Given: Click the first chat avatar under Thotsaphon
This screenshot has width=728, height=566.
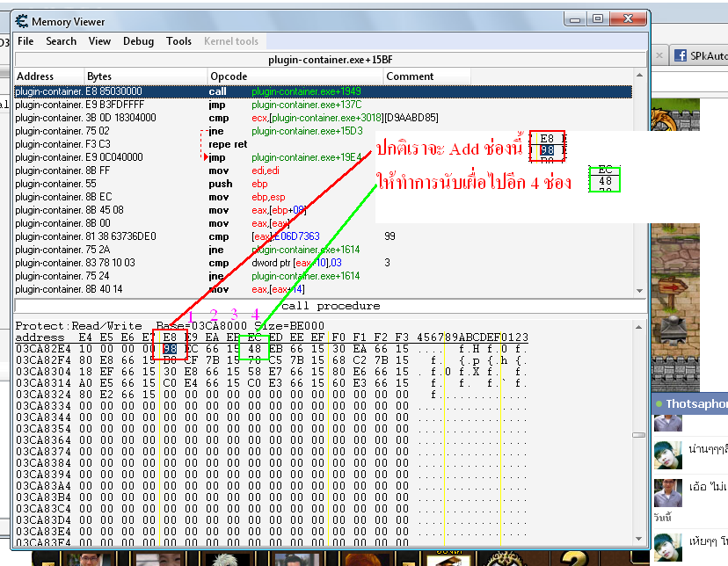Looking at the screenshot, I should [667, 423].
